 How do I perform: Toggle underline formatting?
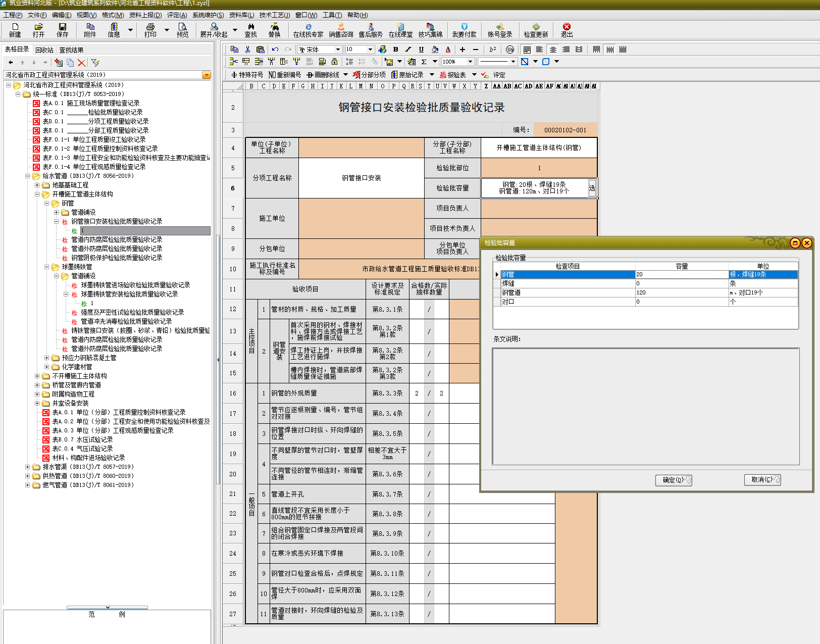pyautogui.click(x=421, y=49)
